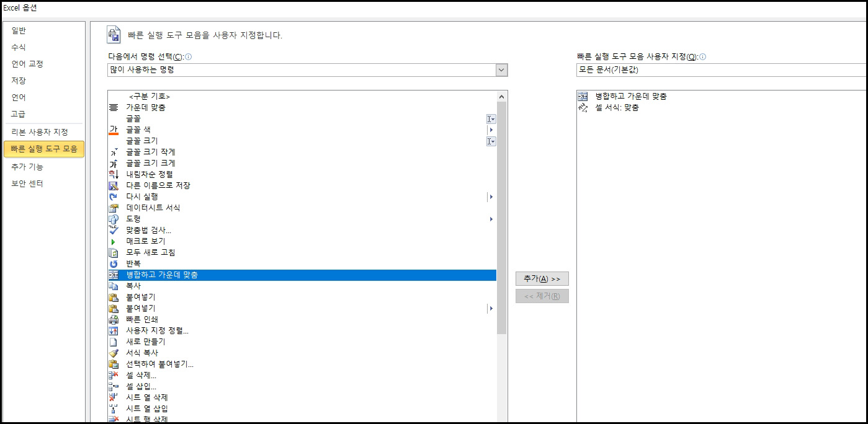Open the 수식 options category
The image size is (868, 424).
[x=44, y=47]
